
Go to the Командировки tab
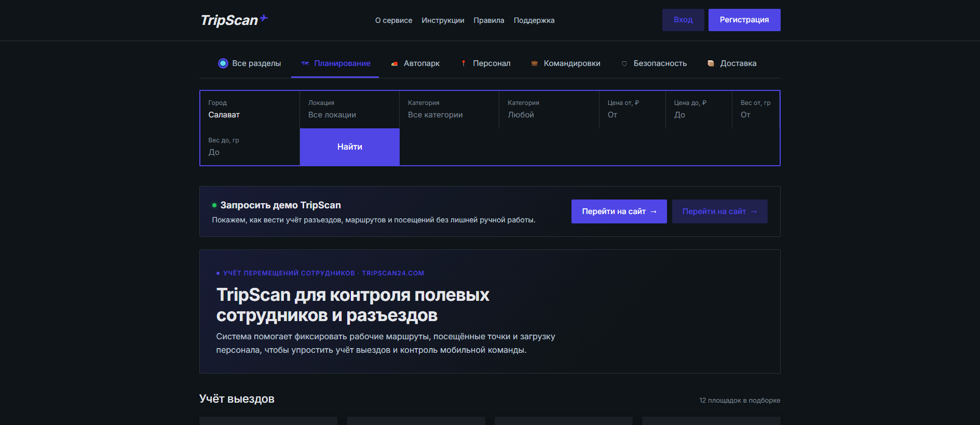566,63
